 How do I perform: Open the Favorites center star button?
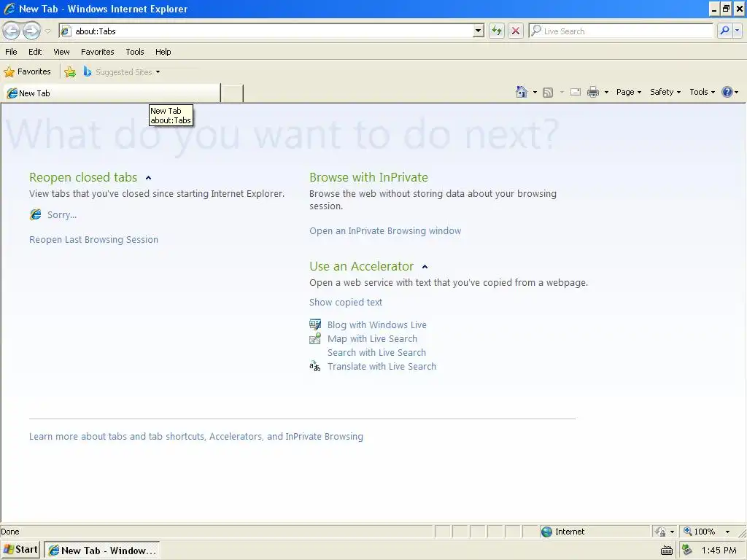(27, 72)
